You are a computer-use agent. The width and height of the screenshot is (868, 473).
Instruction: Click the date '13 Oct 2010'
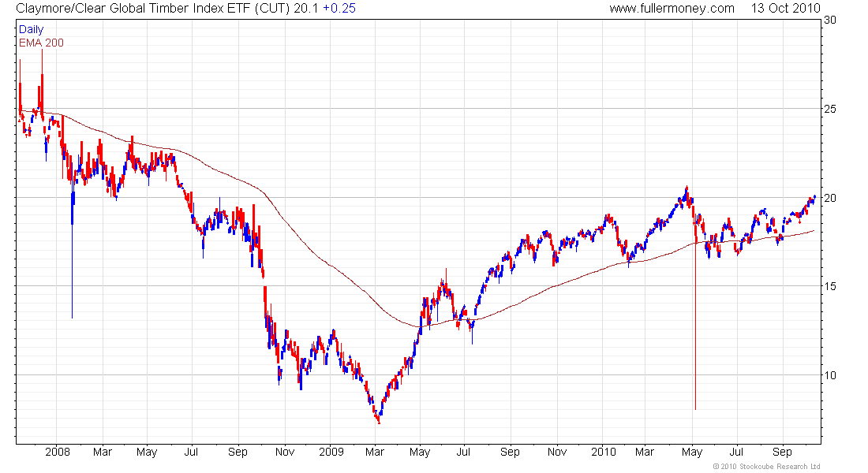(x=785, y=9)
